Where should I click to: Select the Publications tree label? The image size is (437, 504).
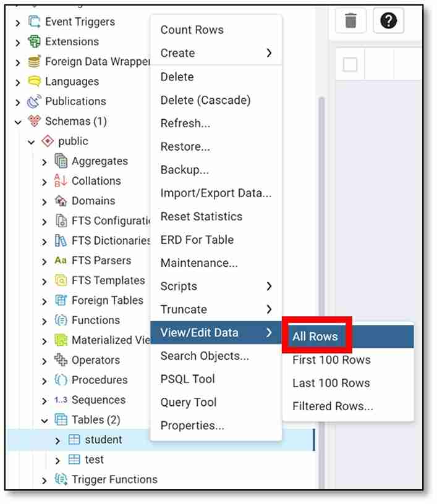75,101
